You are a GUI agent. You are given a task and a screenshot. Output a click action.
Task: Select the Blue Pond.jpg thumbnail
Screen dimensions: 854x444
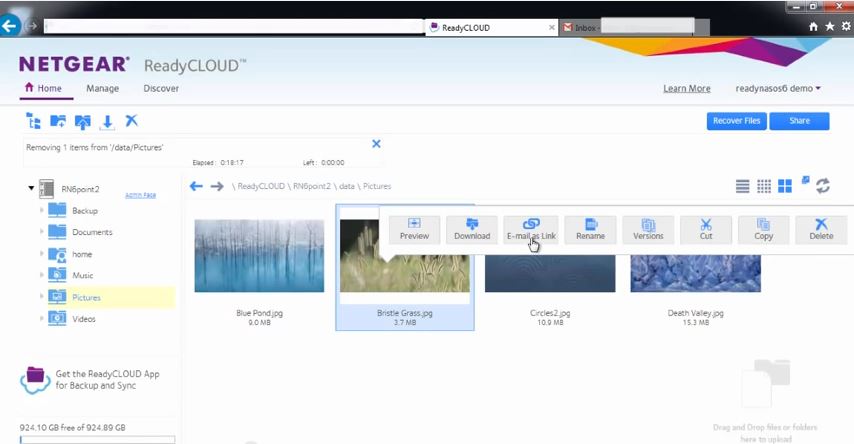coord(259,256)
